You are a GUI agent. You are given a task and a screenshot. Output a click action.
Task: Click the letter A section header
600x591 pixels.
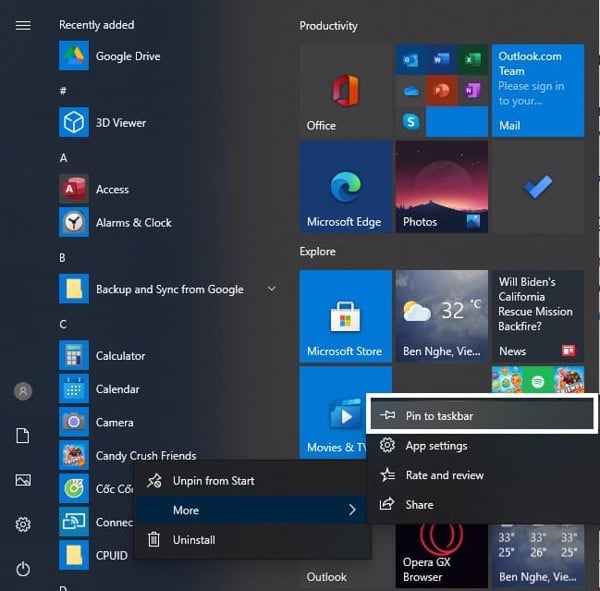(64, 158)
